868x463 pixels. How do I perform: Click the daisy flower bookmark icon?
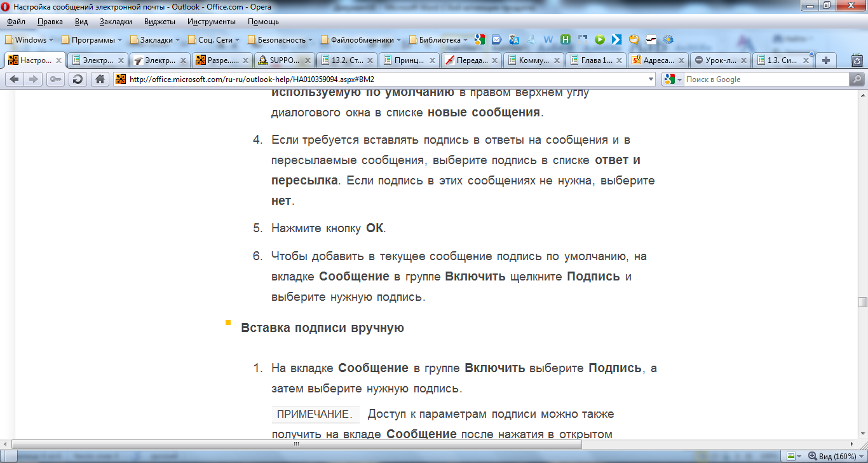pos(668,39)
